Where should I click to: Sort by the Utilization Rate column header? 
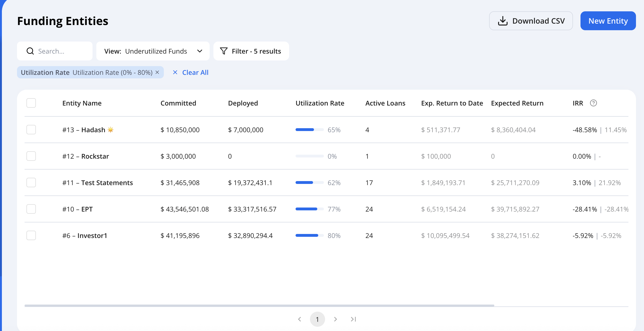[320, 103]
